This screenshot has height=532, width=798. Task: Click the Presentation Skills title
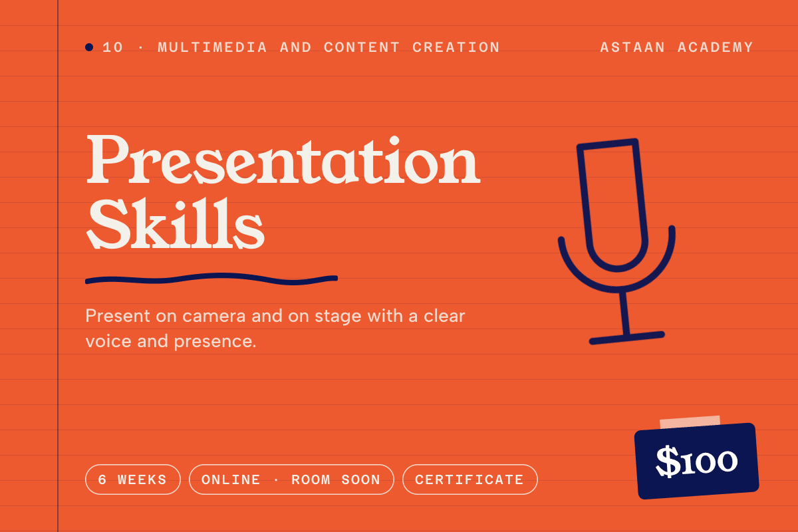coord(283,192)
